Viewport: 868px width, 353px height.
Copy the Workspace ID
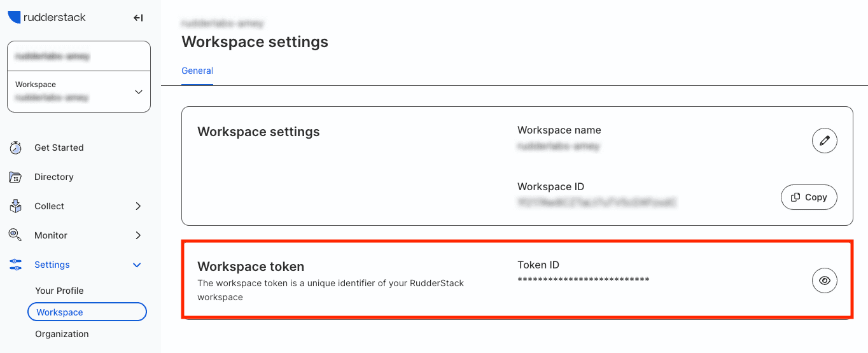(809, 197)
